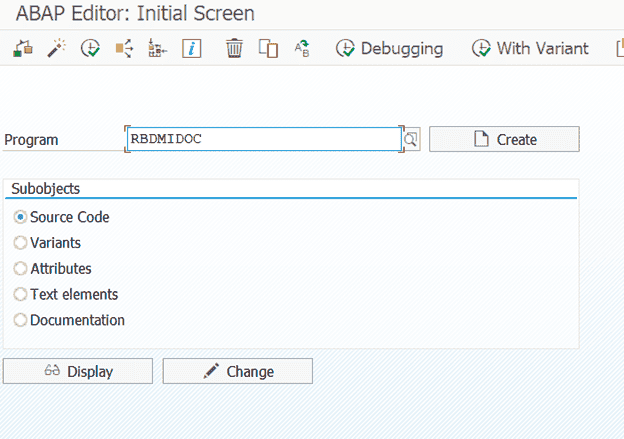Click the Display Object List hierarchy icon
The width and height of the screenshot is (624, 439).
tap(157, 48)
